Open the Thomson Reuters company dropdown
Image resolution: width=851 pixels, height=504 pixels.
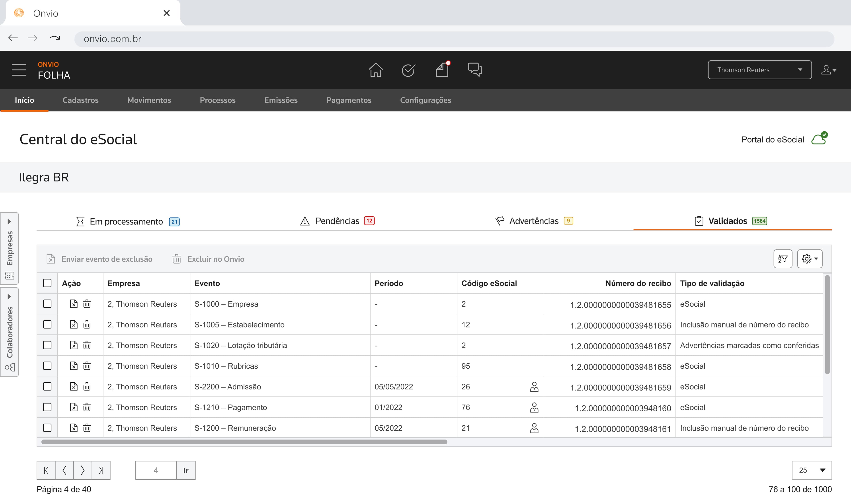760,70
